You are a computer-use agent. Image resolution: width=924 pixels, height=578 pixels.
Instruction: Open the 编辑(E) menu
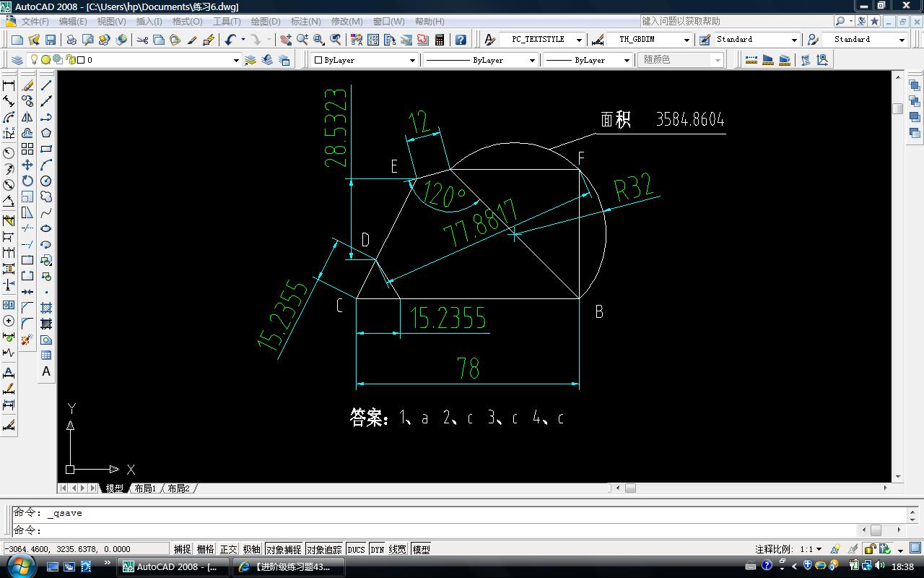[73, 22]
